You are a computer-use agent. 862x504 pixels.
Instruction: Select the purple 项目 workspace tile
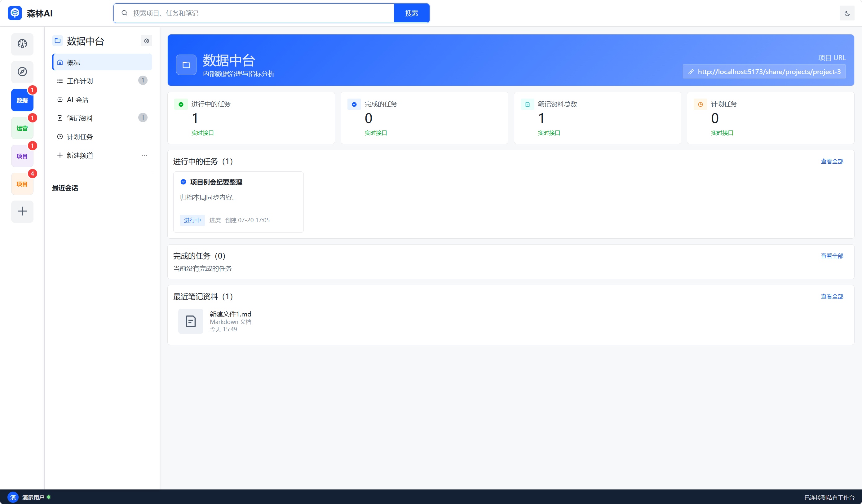click(x=22, y=156)
